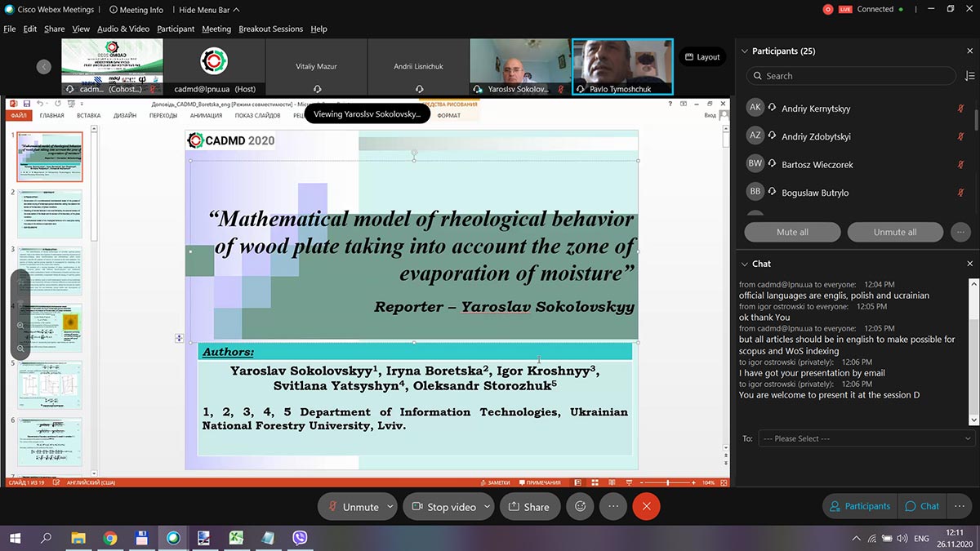Viewport: 980px width, 551px height.
Task: Open the Audio & Video menu
Action: 122,29
